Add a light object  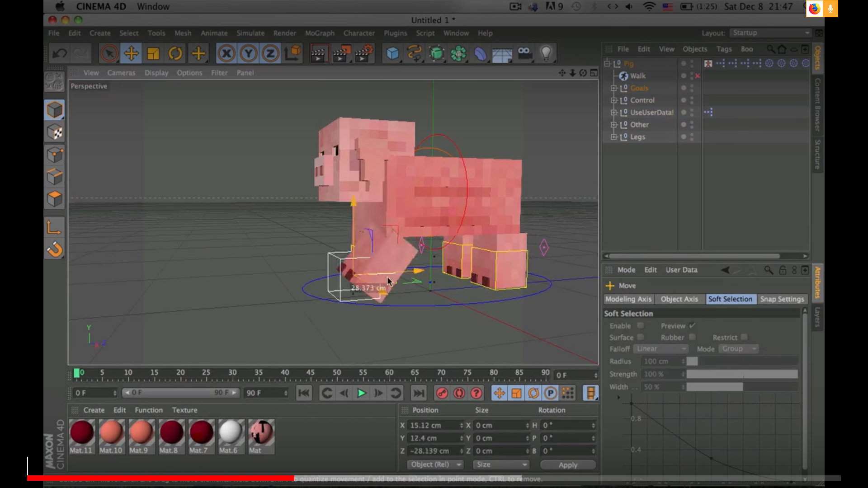pos(546,54)
